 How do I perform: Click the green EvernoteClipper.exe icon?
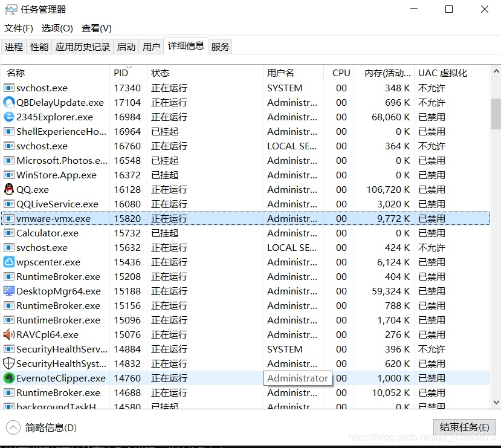click(x=8, y=378)
